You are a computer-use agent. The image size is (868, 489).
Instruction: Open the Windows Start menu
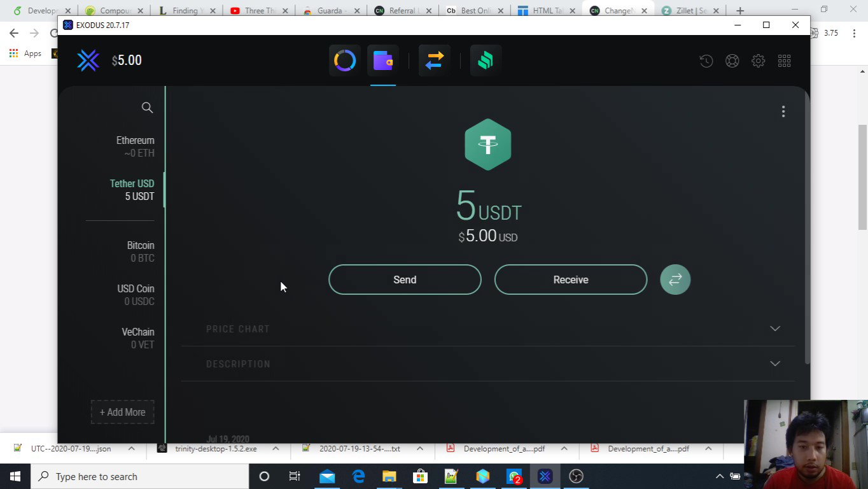[x=15, y=476]
